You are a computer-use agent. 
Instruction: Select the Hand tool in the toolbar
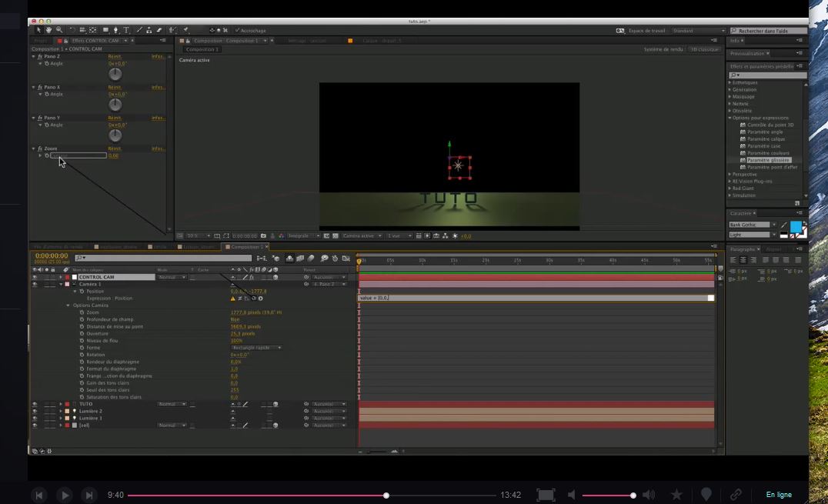tap(48, 30)
